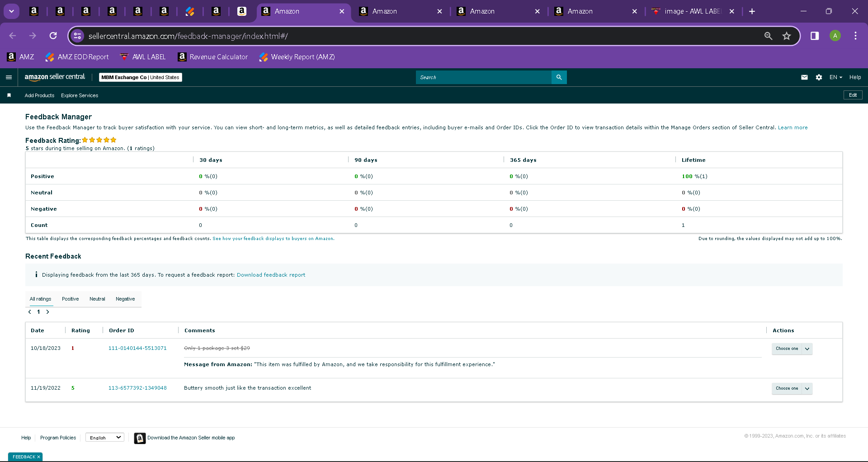The image size is (868, 462).
Task: Open the Help link in header
Action: pyautogui.click(x=855, y=77)
